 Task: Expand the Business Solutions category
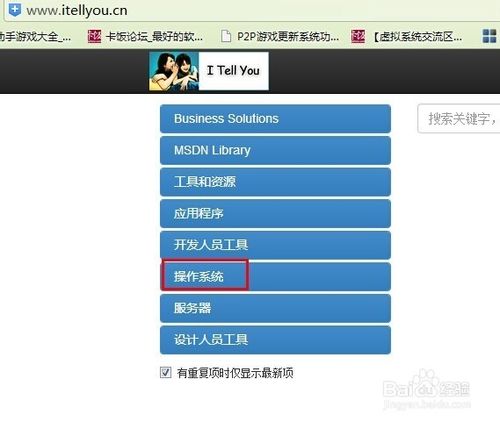pos(275,119)
